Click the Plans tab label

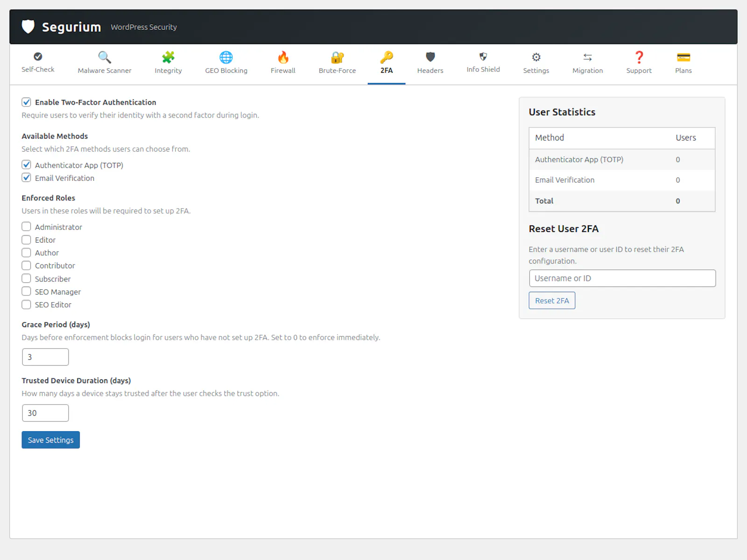click(684, 70)
